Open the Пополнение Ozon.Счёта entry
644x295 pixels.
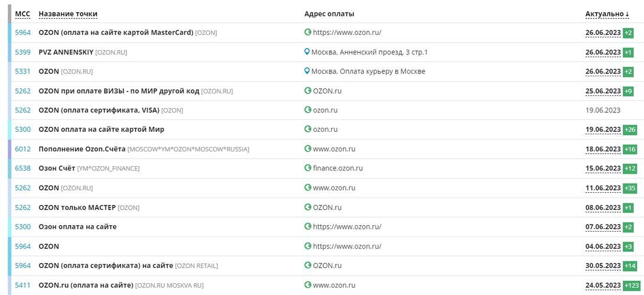click(82, 149)
